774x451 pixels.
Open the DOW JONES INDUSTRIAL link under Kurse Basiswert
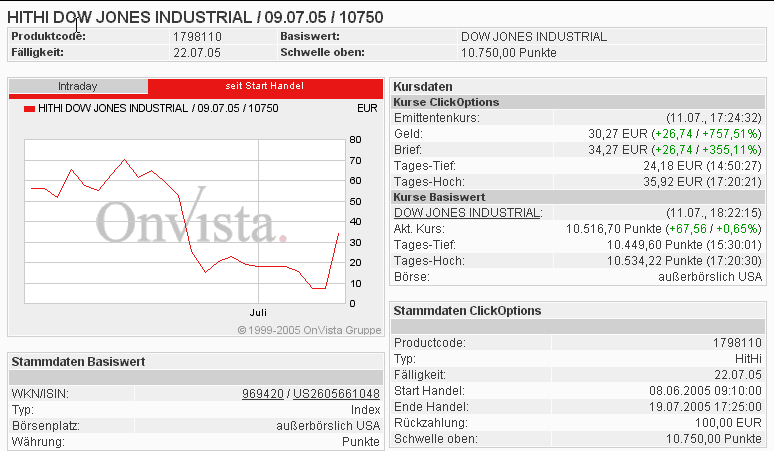(467, 213)
